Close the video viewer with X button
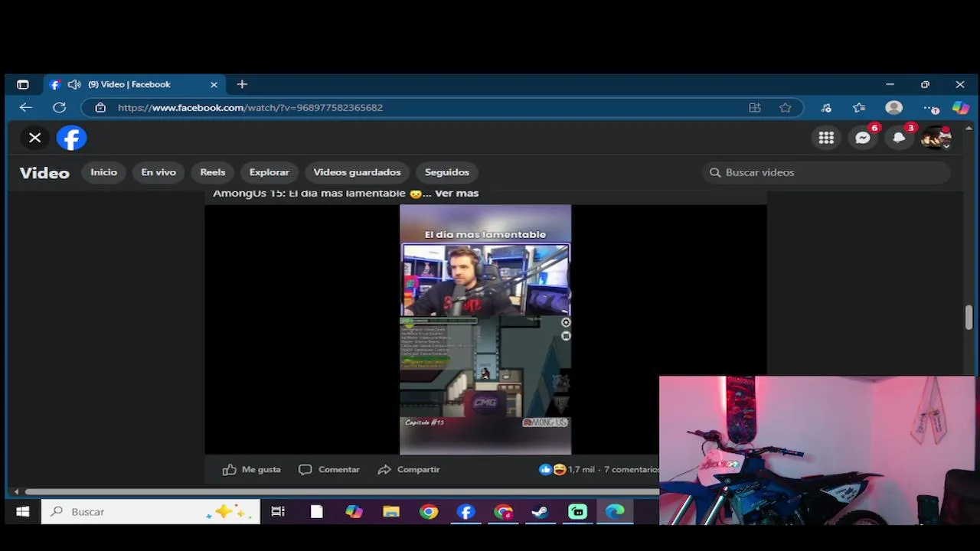 [34, 138]
